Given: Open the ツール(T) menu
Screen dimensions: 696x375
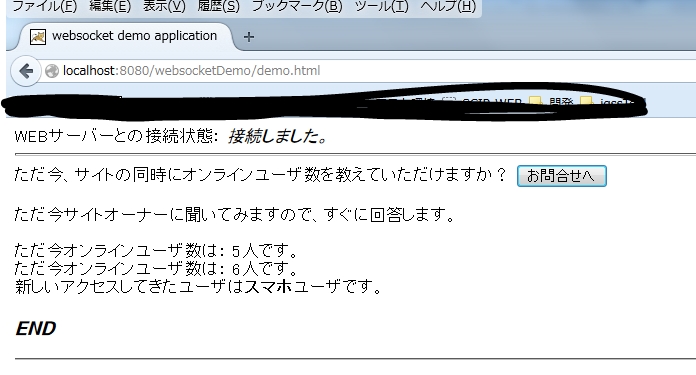Looking at the screenshot, I should (x=381, y=7).
